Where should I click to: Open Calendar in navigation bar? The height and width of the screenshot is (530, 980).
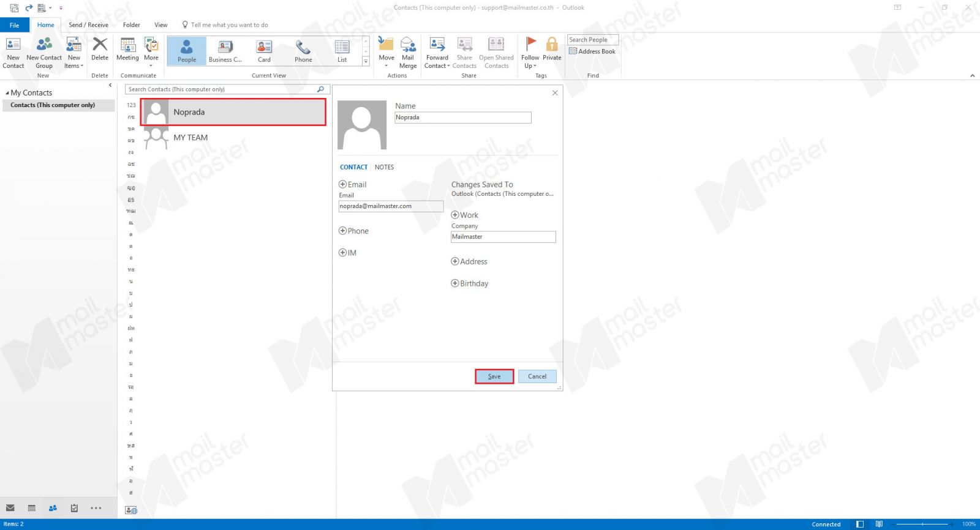click(x=32, y=508)
